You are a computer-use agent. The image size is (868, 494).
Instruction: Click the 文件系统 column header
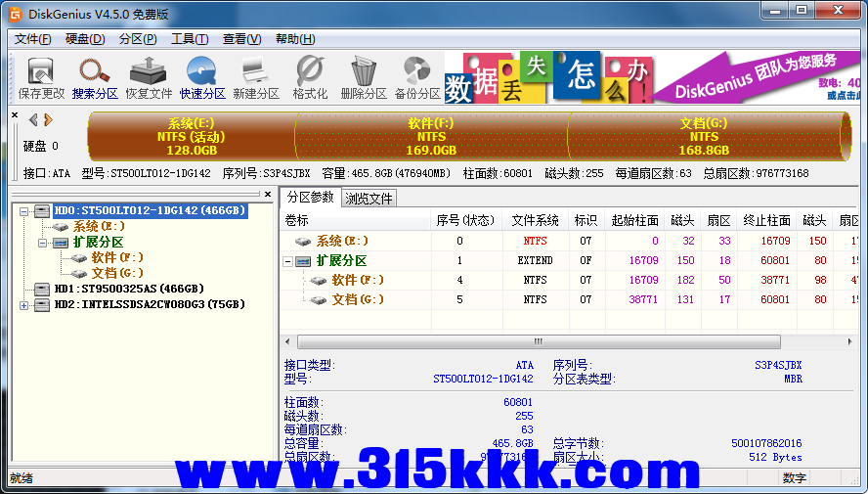[535, 220]
